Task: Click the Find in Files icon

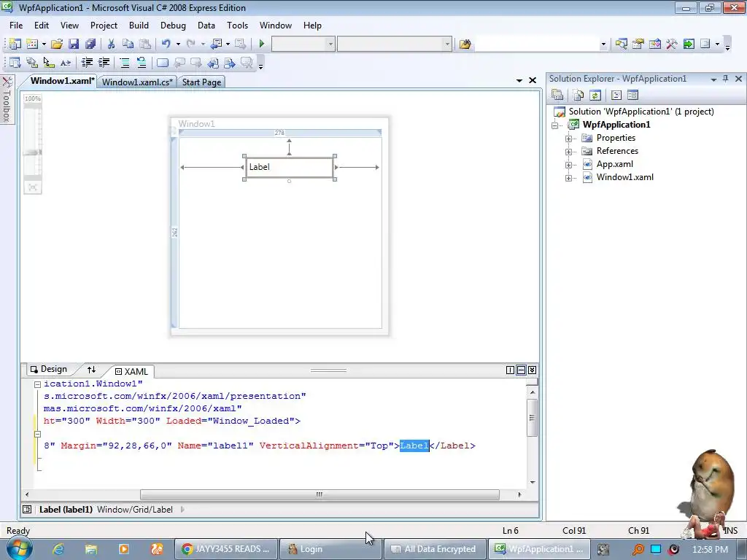Action: pos(465,44)
